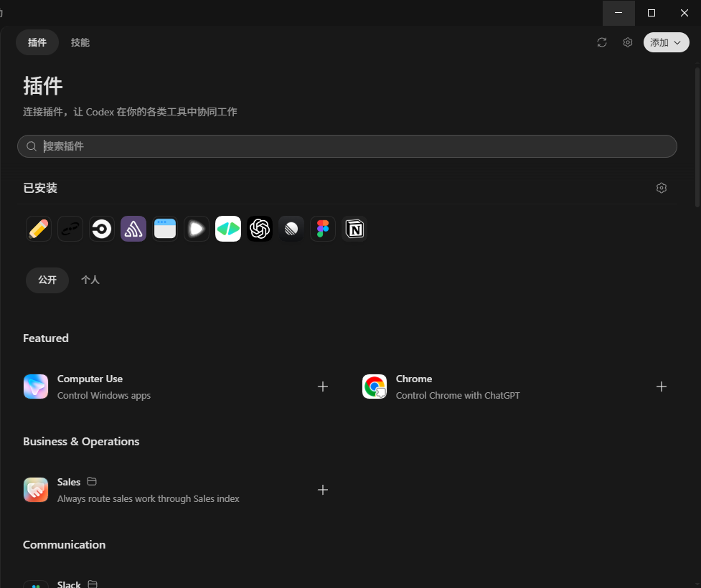Open the chain link plugin icon
This screenshot has width=701, height=588.
(70, 229)
